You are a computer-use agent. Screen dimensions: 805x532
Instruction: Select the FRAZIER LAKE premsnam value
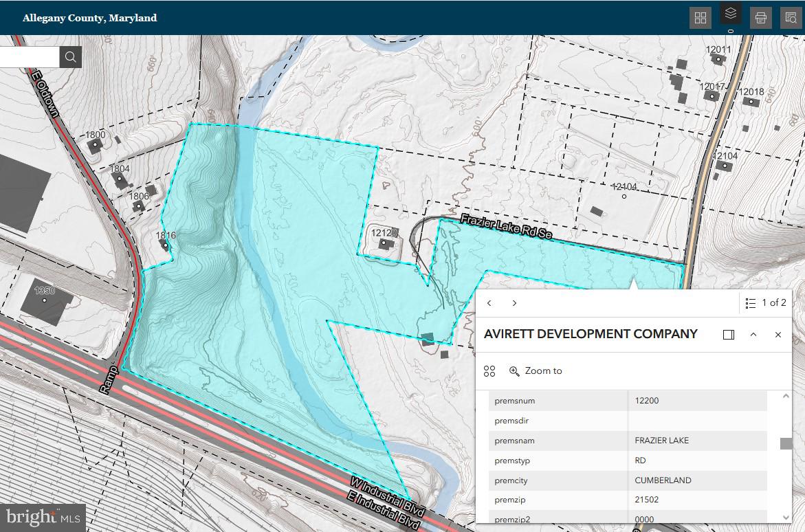[x=661, y=441]
